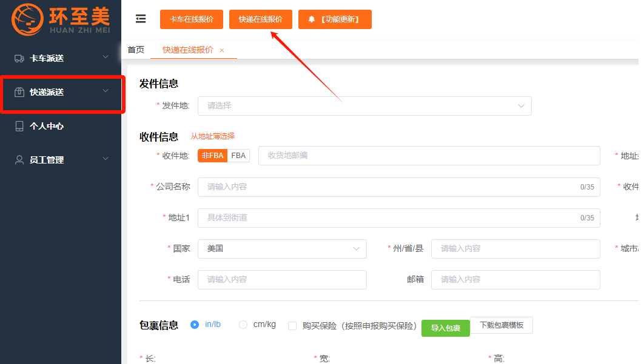641x364 pixels.
Task: Close the 快递在线报价 tab
Action: 222,50
